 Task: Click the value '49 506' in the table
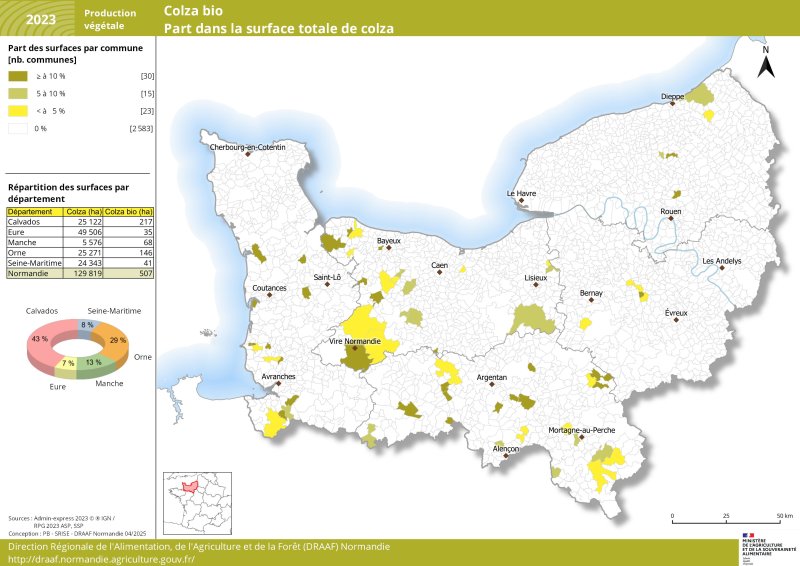(x=90, y=232)
